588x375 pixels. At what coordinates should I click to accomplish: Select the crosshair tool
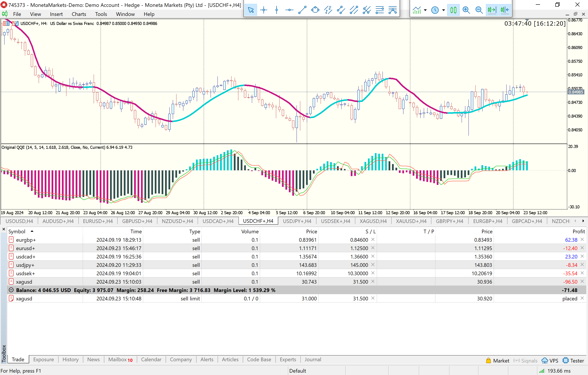coord(263,10)
